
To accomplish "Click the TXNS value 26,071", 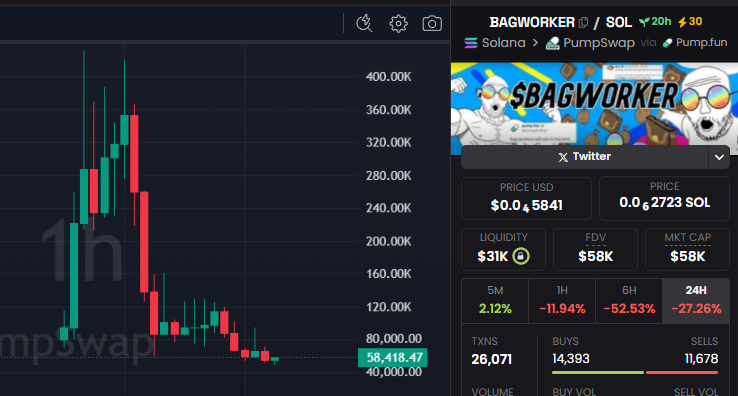I will coord(491,359).
